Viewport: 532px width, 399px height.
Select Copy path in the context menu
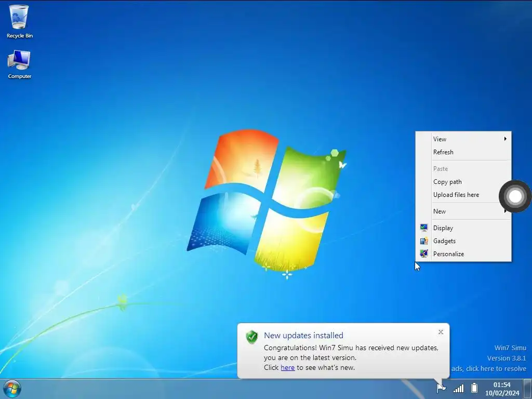tap(463, 182)
